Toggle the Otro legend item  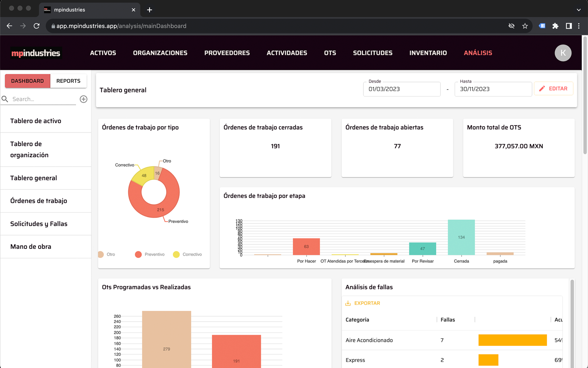pos(107,254)
